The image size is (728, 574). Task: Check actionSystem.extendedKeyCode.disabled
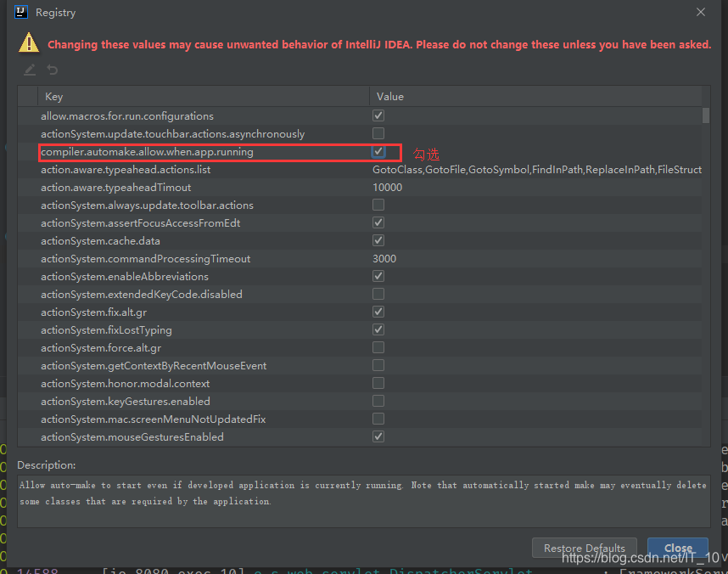[x=378, y=294]
